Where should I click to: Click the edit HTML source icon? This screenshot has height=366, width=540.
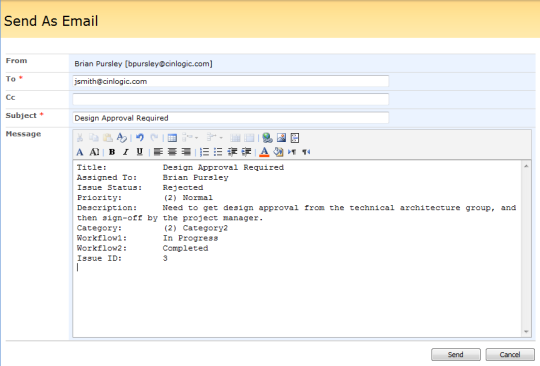pos(295,138)
